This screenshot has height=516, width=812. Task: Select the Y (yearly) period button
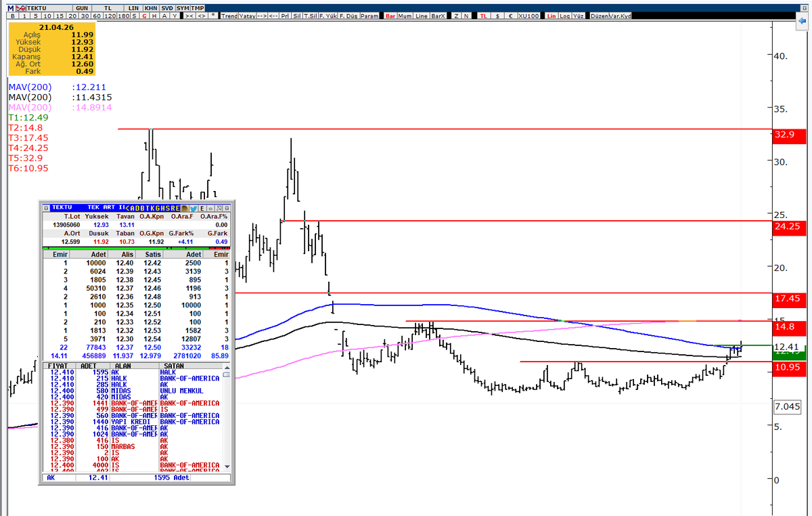pyautogui.click(x=175, y=16)
